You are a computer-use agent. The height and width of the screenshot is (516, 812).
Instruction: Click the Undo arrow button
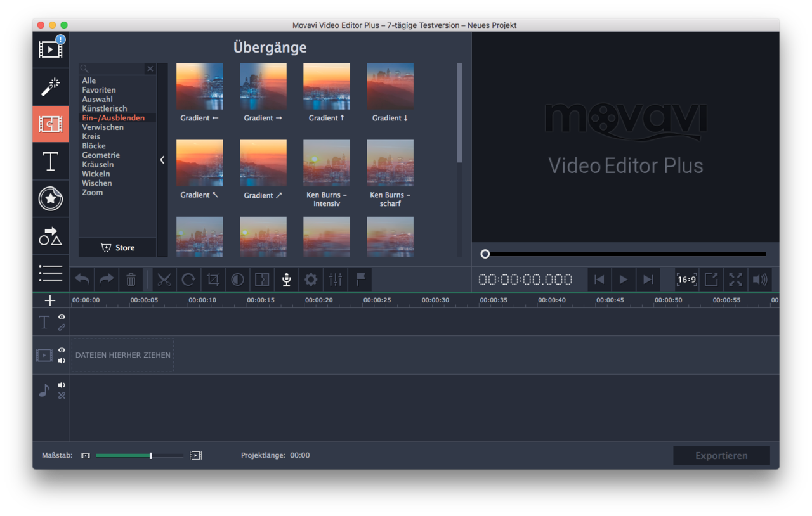pyautogui.click(x=82, y=280)
